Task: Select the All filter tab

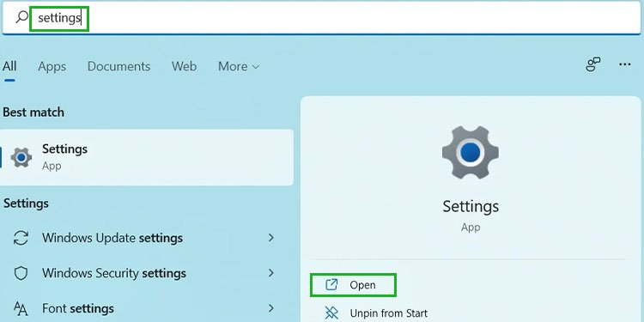Action: point(9,66)
